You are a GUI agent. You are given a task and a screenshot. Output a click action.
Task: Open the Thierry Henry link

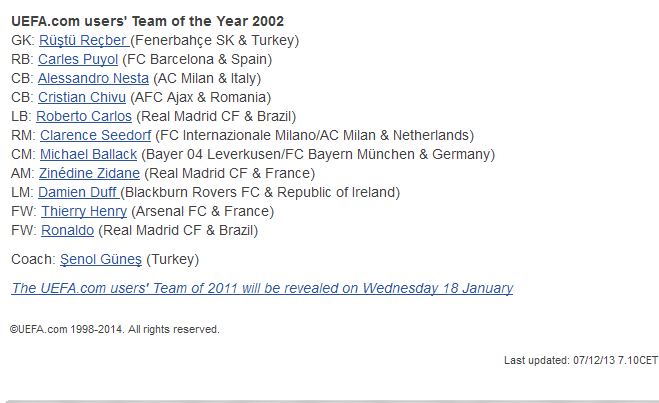[x=84, y=211]
